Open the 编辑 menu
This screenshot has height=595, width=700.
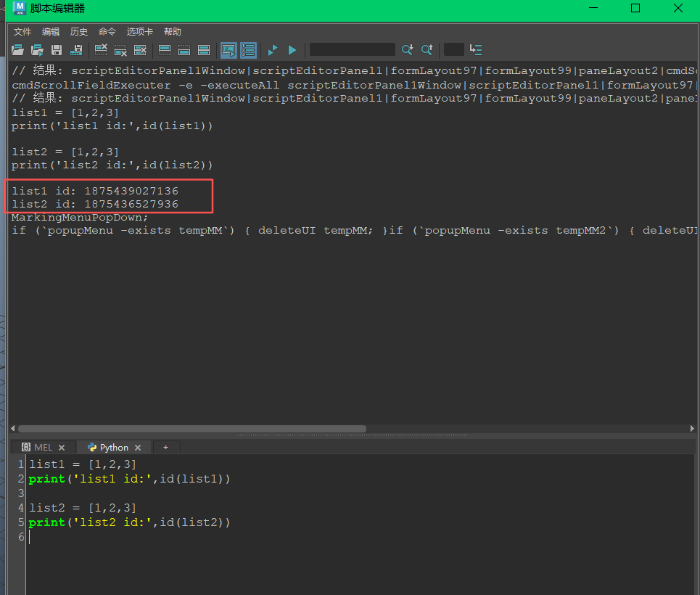[x=51, y=32]
